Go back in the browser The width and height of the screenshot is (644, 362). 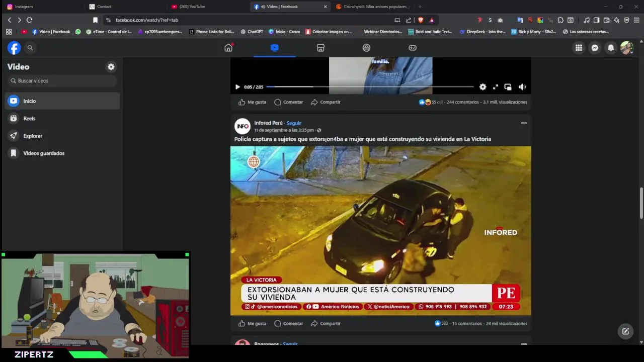tap(9, 20)
